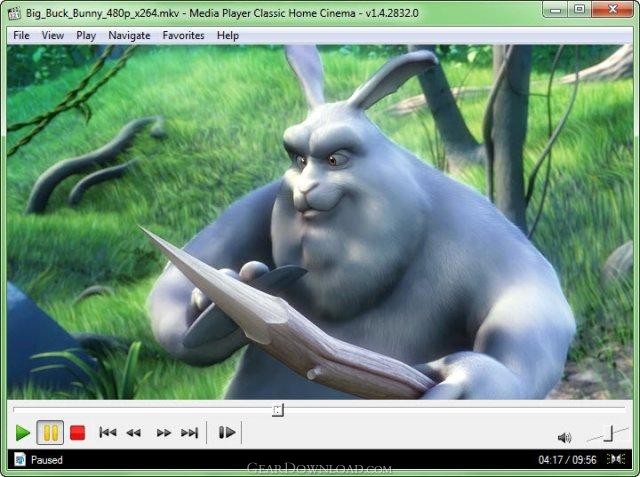640x477 pixels.
Task: Click the volume slider handle
Action: coord(610,433)
